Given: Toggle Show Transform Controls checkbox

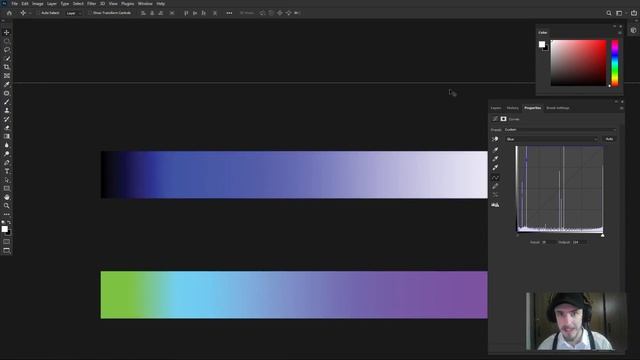Looking at the screenshot, I should point(89,13).
